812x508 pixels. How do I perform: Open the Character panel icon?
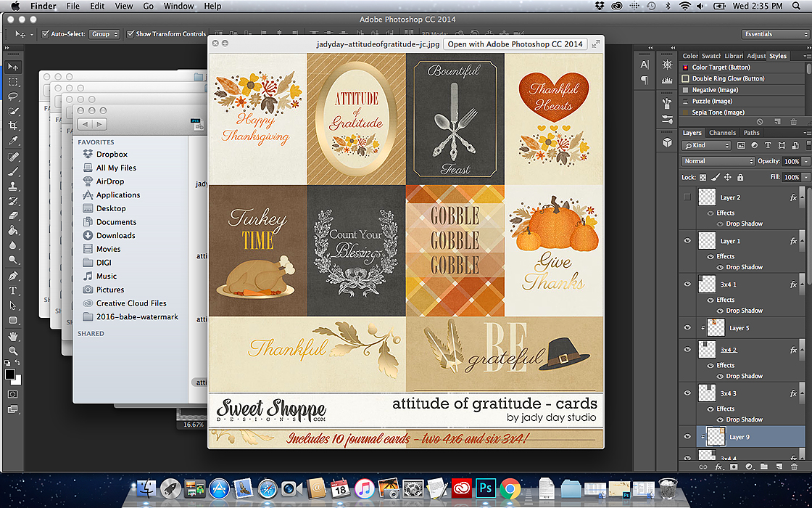click(x=645, y=65)
